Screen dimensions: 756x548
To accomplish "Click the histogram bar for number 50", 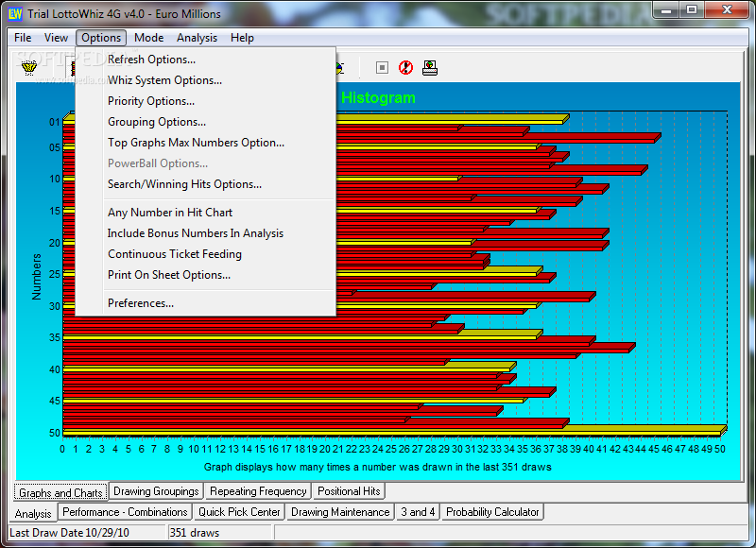I will [x=394, y=432].
